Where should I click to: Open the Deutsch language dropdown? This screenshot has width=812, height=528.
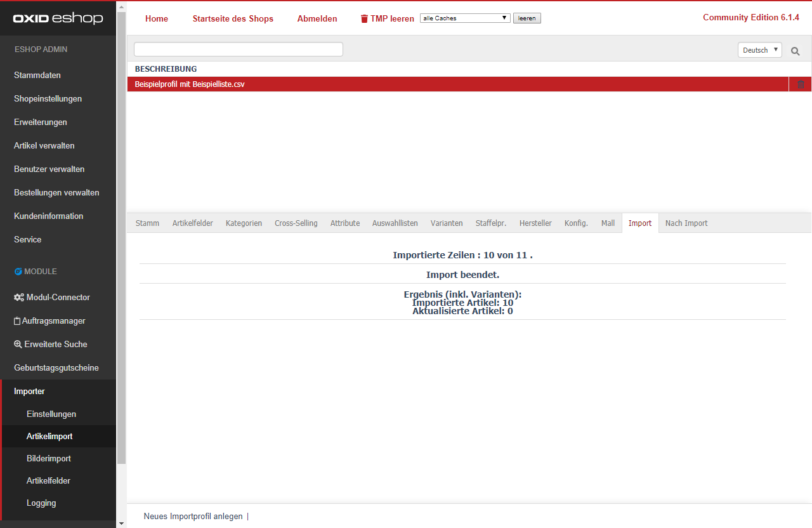coord(759,50)
